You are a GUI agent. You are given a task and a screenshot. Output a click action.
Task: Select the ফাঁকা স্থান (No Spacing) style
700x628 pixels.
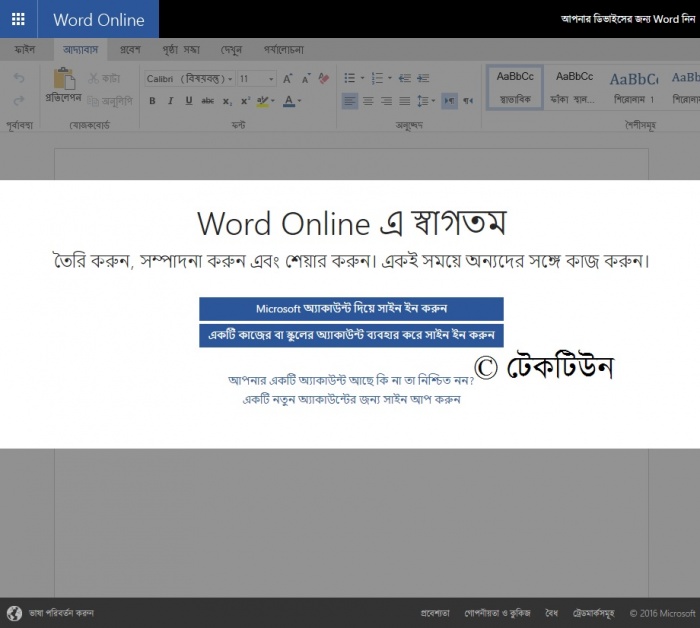574,87
